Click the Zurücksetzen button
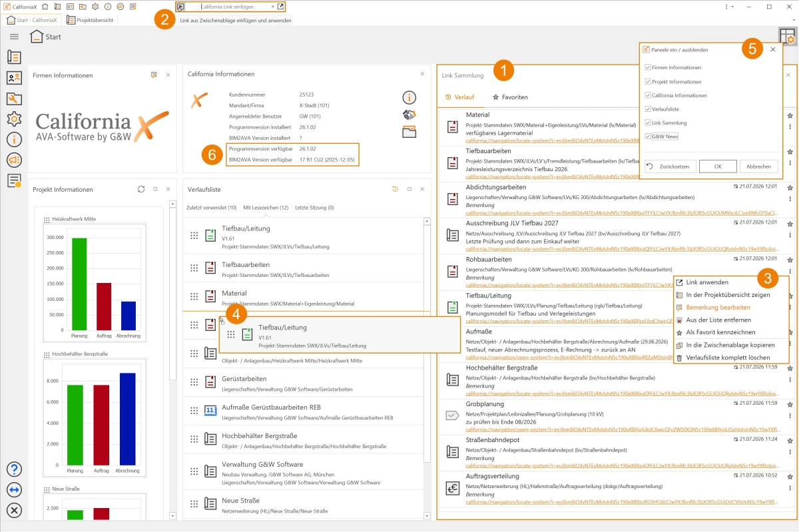Image resolution: width=799 pixels, height=532 pixels. [x=670, y=166]
